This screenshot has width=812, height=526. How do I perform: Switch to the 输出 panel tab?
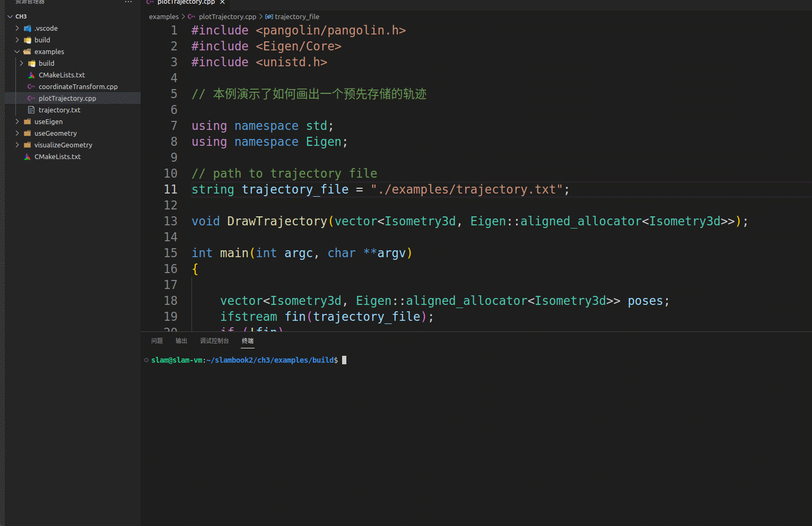pos(181,341)
